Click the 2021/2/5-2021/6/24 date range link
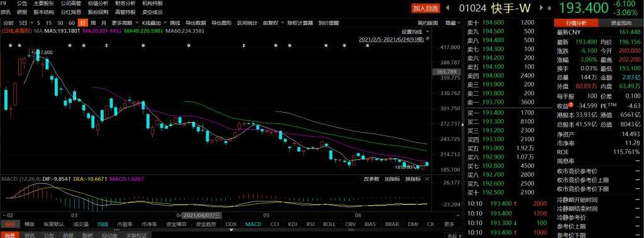Viewport: 644px width, 238px height. click(x=391, y=39)
